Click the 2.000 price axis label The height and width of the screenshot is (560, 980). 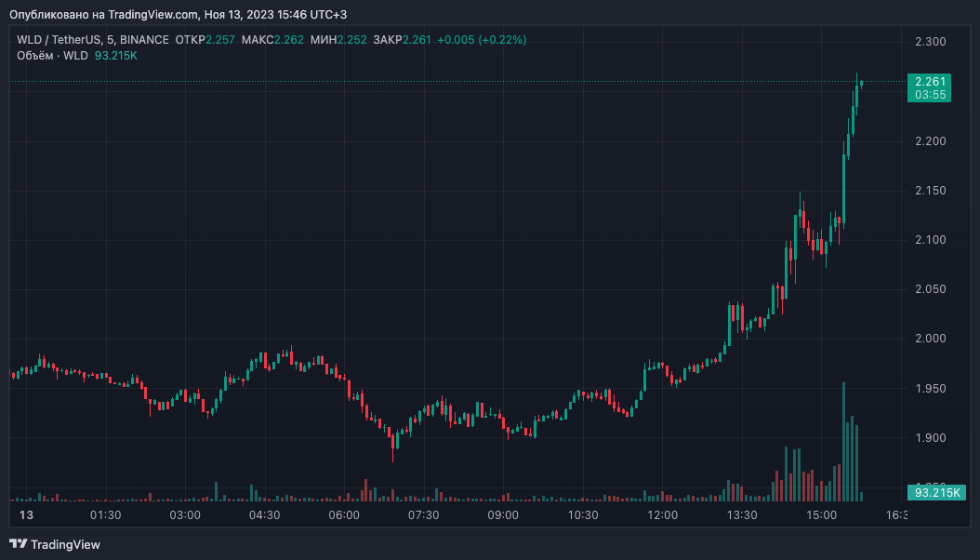coord(930,339)
